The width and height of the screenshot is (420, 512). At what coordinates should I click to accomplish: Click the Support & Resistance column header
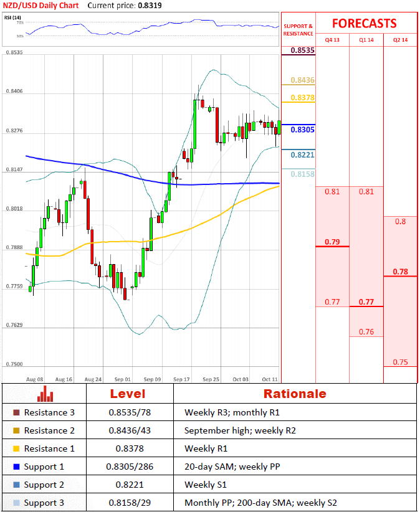point(298,30)
